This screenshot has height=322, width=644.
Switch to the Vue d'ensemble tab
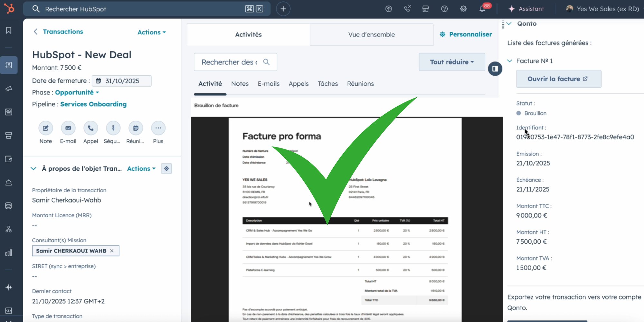371,34
